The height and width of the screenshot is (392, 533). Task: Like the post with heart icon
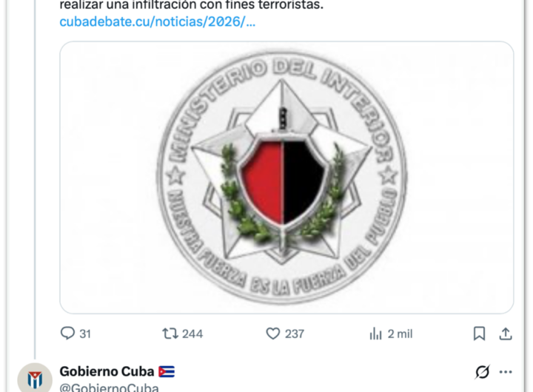tap(272, 334)
